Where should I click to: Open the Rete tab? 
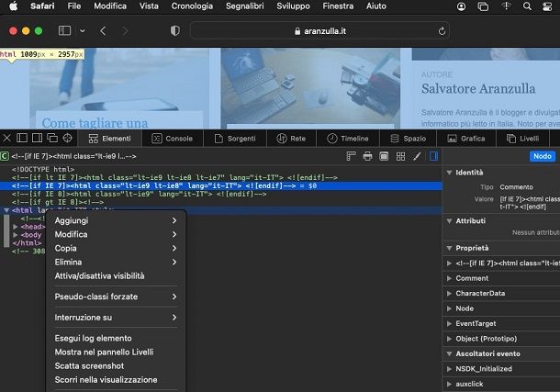291,139
